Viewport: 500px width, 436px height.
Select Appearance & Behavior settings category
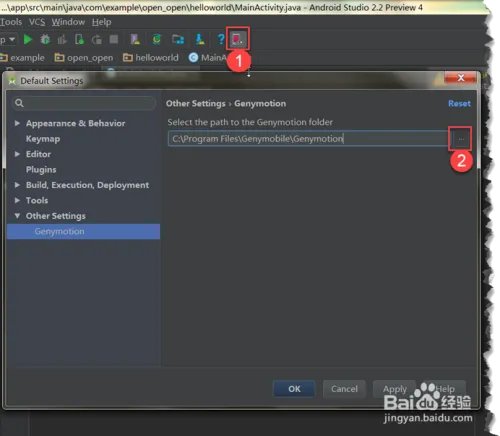76,123
